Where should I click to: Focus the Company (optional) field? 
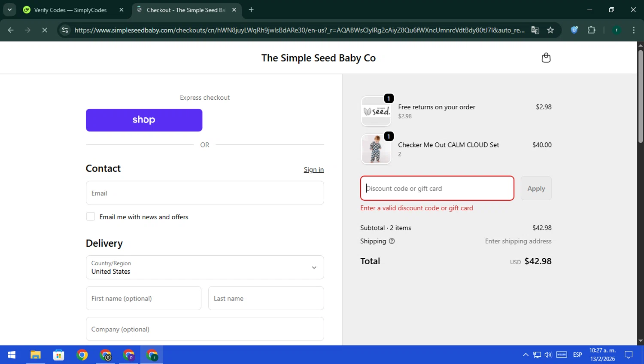point(205,329)
